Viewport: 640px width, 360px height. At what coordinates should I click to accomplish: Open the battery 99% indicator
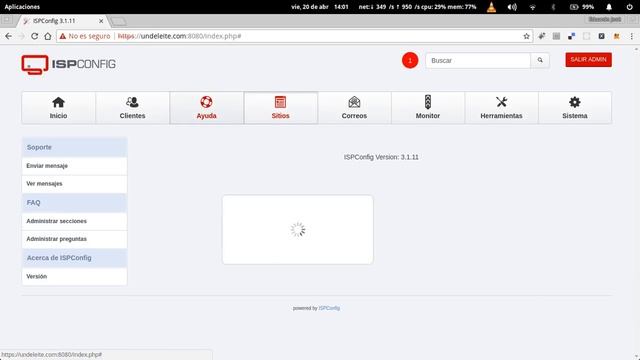[x=581, y=7]
